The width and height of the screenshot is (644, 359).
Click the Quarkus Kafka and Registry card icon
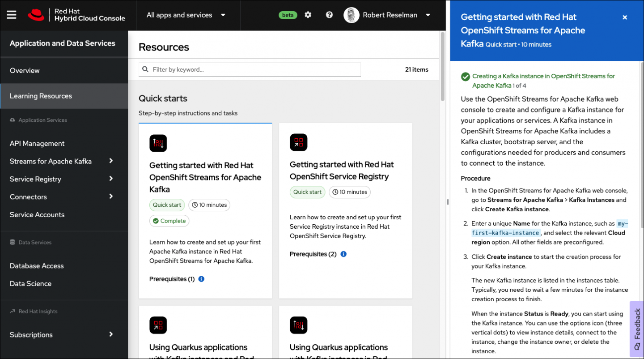point(158,325)
